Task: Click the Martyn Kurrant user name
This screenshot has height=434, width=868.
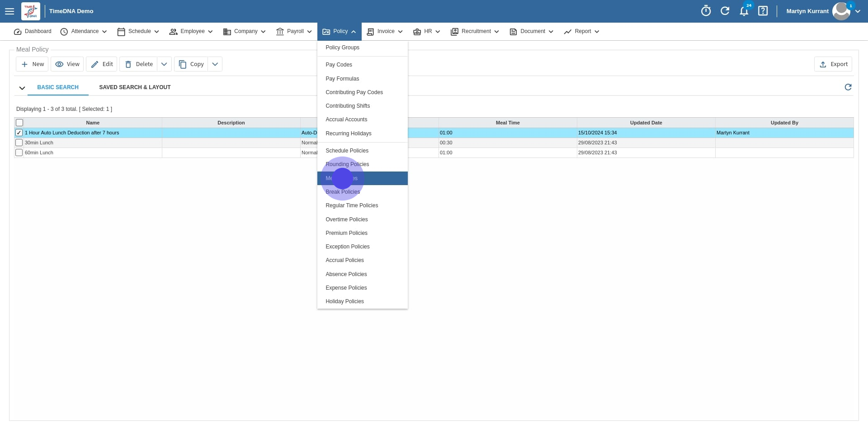Action: click(807, 11)
